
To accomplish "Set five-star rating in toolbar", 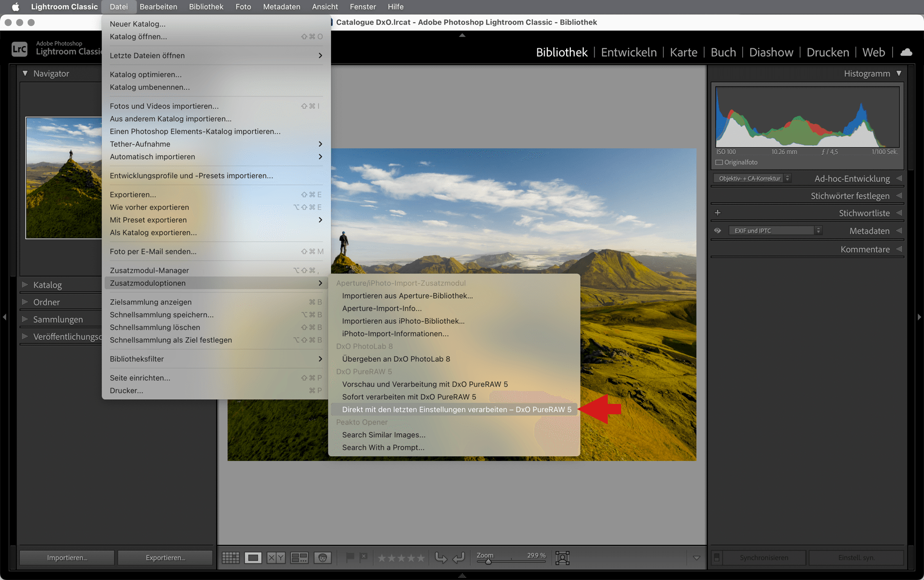I will point(420,558).
